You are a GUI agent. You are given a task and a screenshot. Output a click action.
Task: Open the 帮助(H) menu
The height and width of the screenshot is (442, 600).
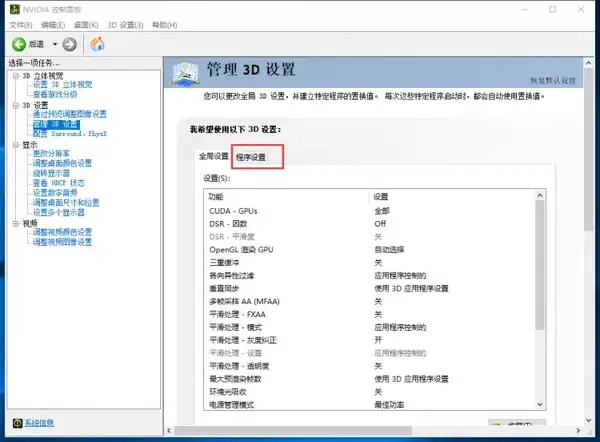(165, 24)
